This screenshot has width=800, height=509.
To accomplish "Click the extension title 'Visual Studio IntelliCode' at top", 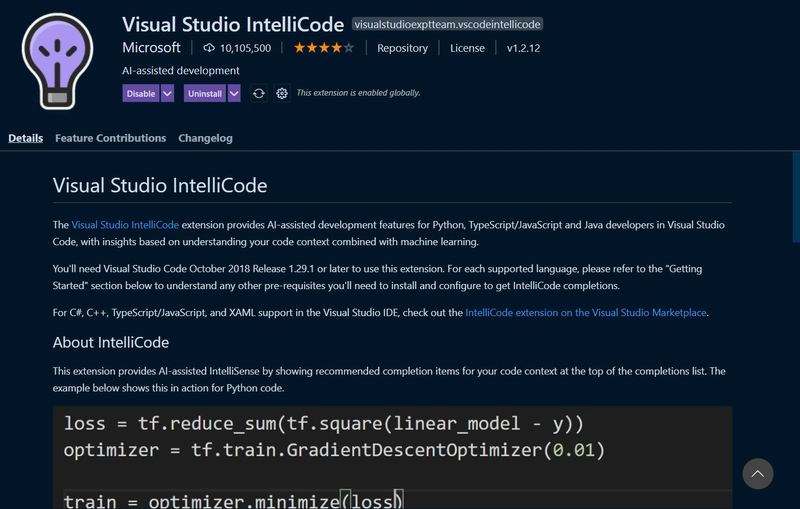I will click(233, 24).
